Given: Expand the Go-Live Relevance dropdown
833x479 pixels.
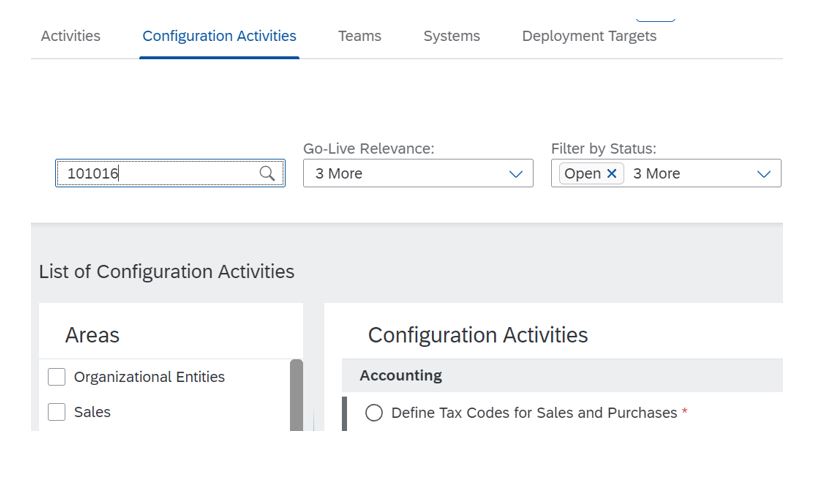Looking at the screenshot, I should pos(515,174).
